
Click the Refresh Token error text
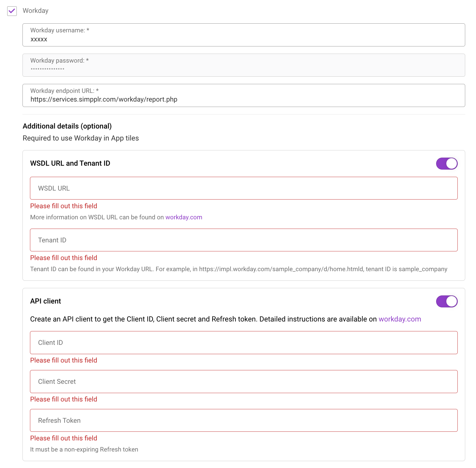64,438
